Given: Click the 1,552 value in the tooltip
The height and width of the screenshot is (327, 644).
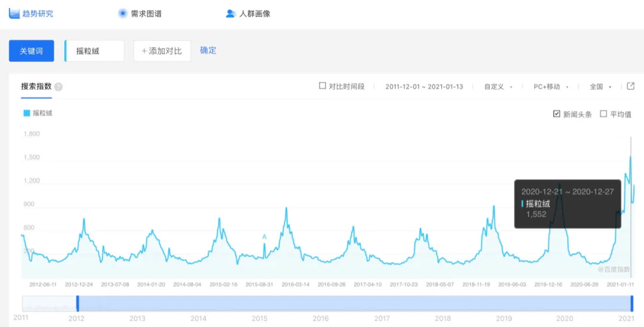Looking at the screenshot, I should [536, 214].
